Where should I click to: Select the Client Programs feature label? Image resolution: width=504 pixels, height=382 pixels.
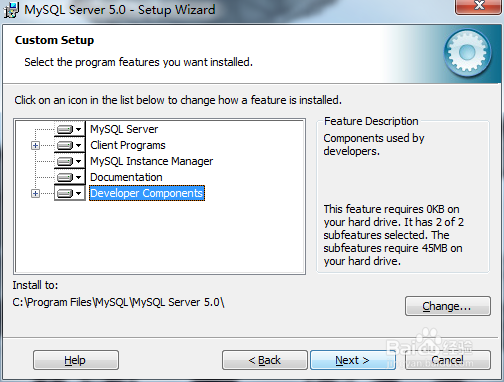coord(128,145)
